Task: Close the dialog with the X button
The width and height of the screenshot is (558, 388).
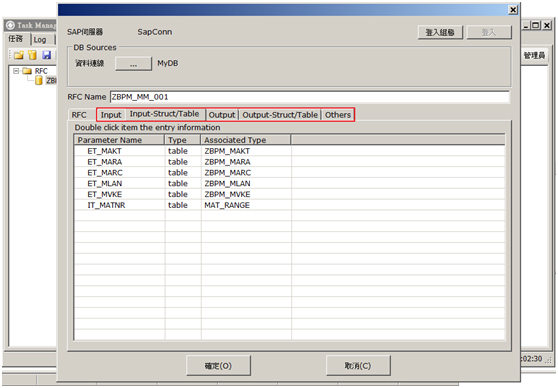Action: tap(513, 10)
